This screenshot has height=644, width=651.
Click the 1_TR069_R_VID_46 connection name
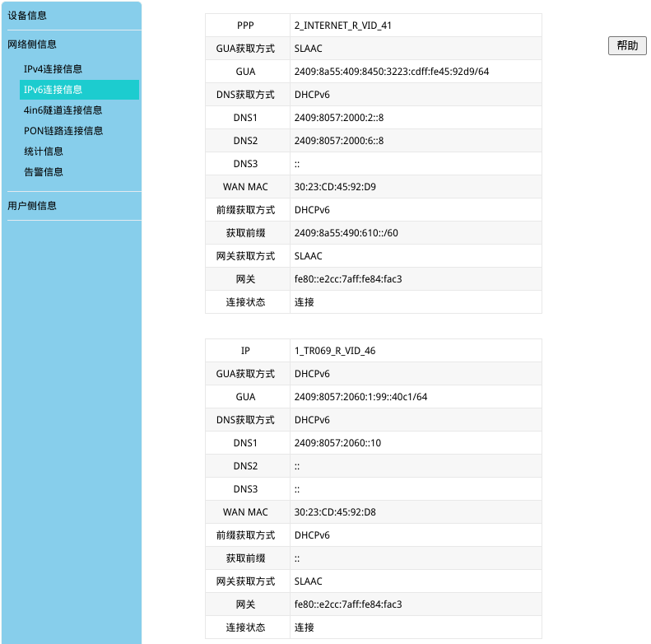tap(335, 351)
